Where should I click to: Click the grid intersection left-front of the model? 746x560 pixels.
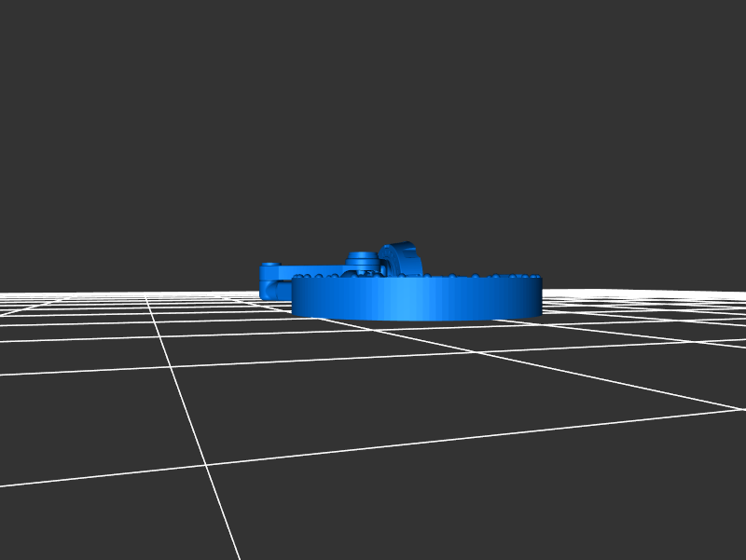coord(173,367)
